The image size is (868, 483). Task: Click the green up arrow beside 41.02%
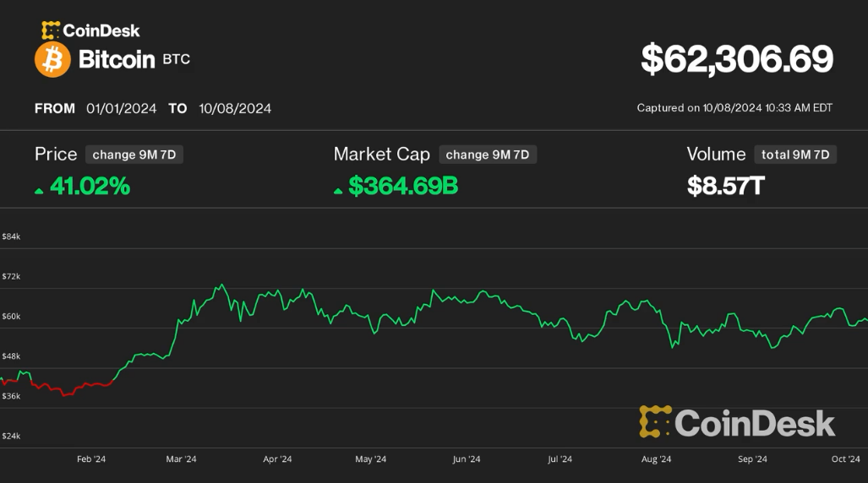click(39, 191)
